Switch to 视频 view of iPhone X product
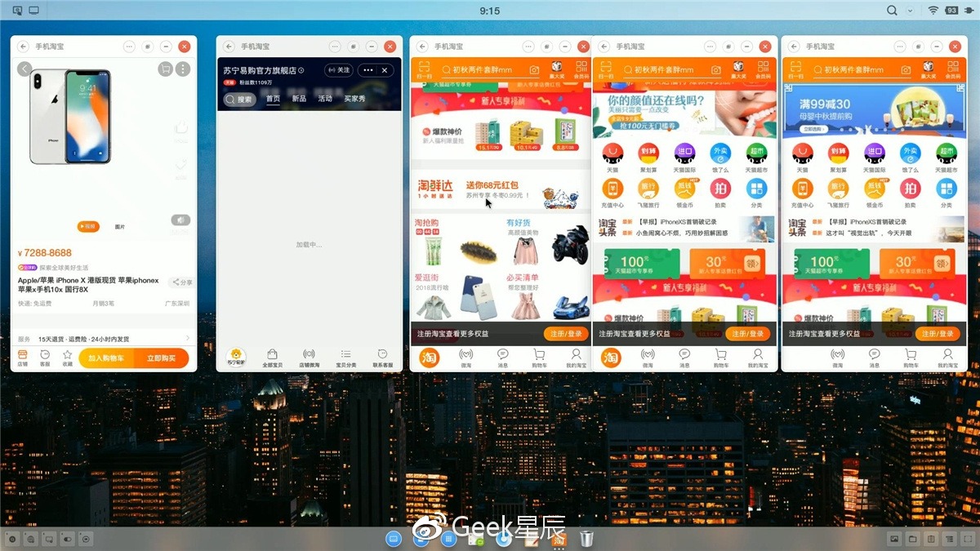This screenshot has height=551, width=980. 88,226
